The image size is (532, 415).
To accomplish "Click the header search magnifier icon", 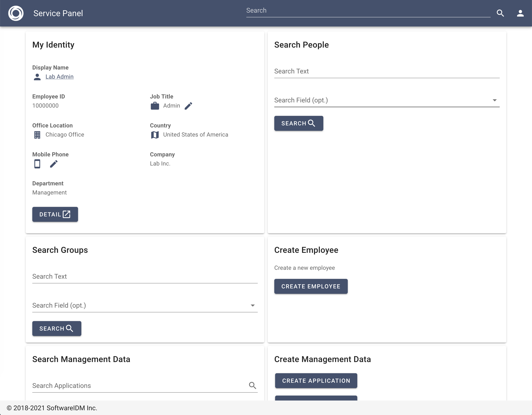I will [x=500, y=13].
